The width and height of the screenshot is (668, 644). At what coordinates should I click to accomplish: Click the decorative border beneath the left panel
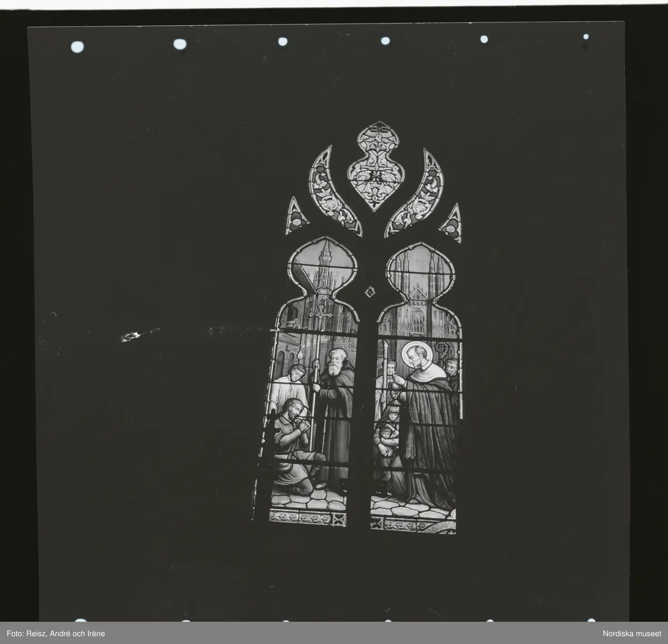pos(308,519)
